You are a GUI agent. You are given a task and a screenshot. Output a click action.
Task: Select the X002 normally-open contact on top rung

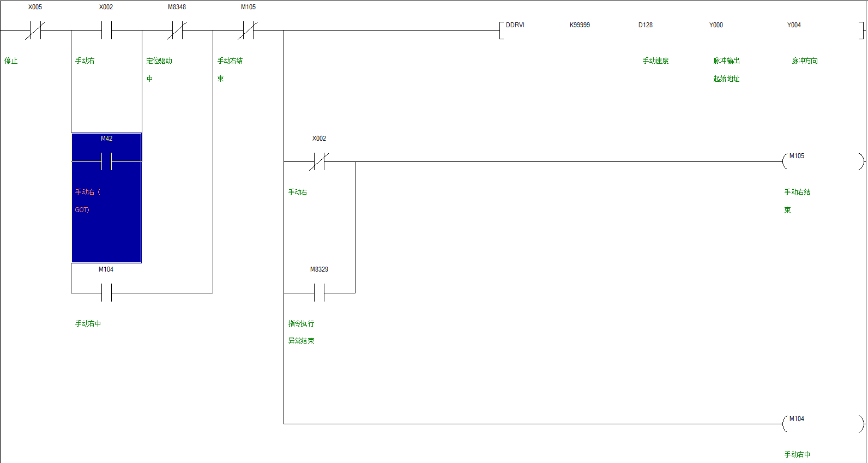(x=106, y=31)
